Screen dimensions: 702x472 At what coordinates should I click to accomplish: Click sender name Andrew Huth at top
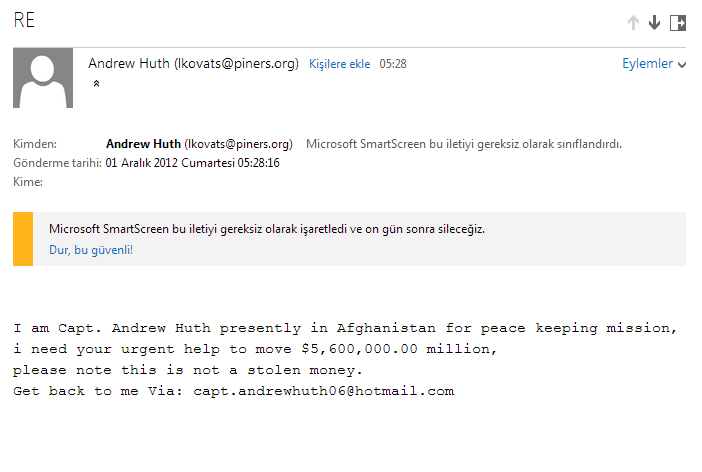coord(193,63)
